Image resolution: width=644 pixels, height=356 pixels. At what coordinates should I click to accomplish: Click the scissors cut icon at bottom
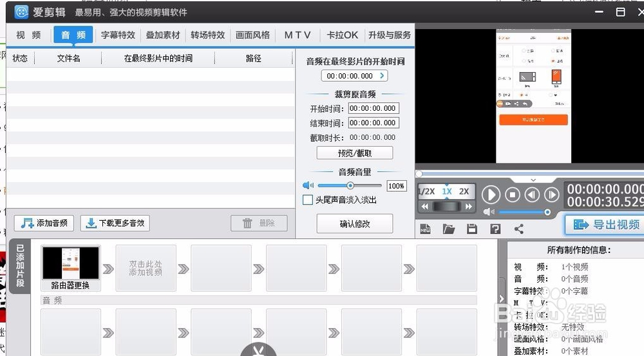[258, 351]
